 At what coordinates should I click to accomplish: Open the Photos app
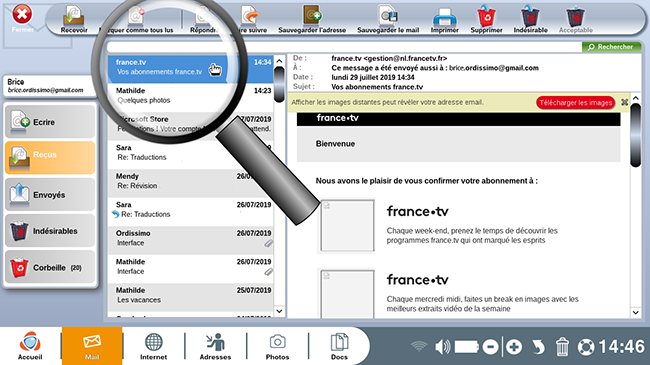[277, 346]
